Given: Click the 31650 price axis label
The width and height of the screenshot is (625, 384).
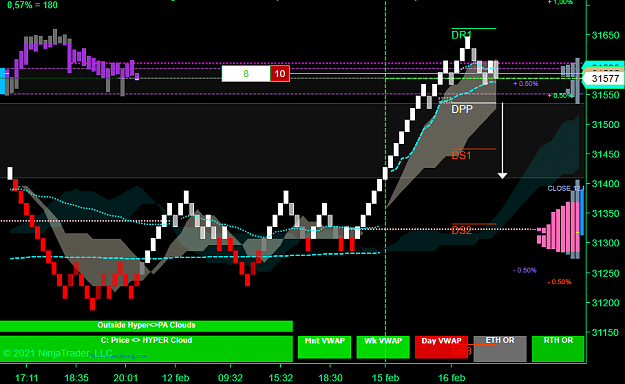Looking at the screenshot, I should click(x=605, y=35).
